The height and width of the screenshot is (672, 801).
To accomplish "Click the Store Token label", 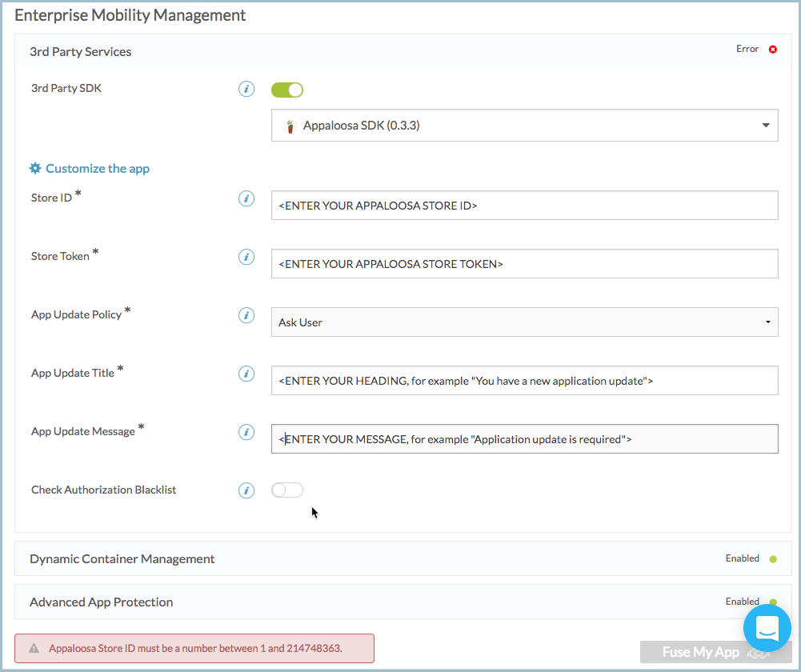I will [60, 256].
